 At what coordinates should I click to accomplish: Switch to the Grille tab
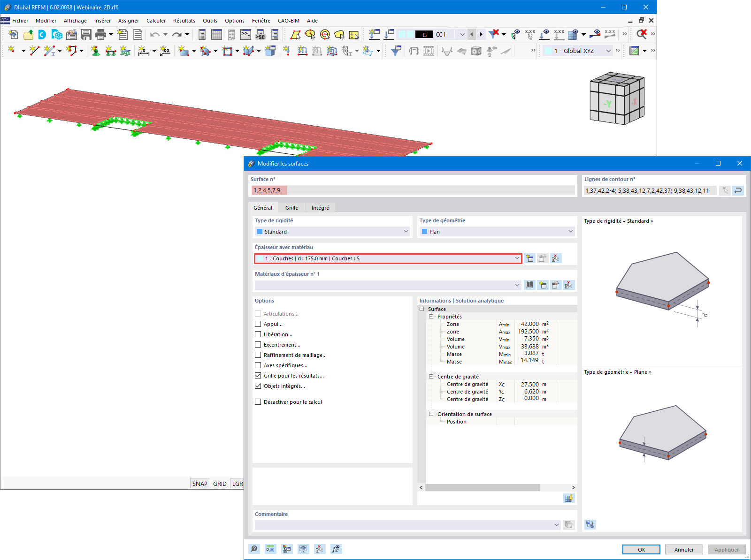coord(291,208)
